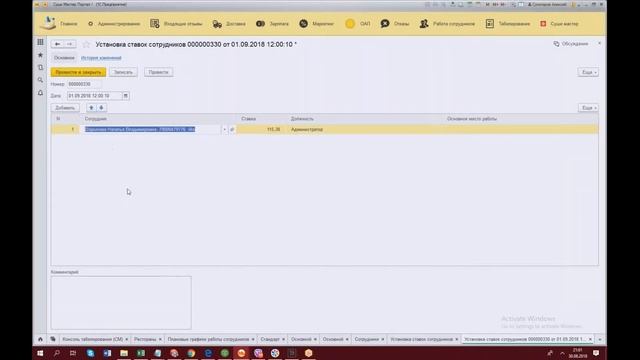Open the История изменений link

tap(101, 58)
